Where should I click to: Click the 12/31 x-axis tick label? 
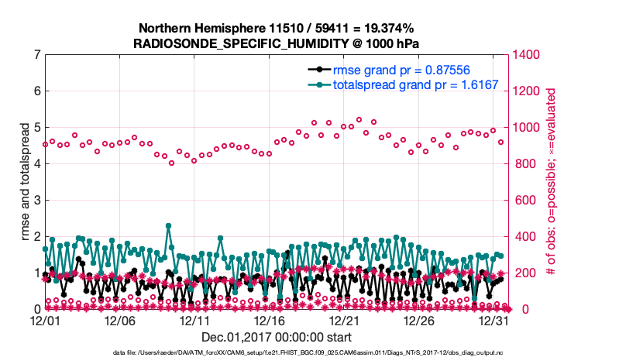494,321
